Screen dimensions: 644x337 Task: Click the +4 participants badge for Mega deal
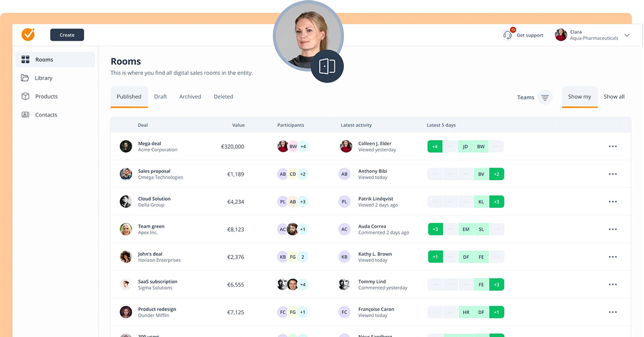pos(303,146)
